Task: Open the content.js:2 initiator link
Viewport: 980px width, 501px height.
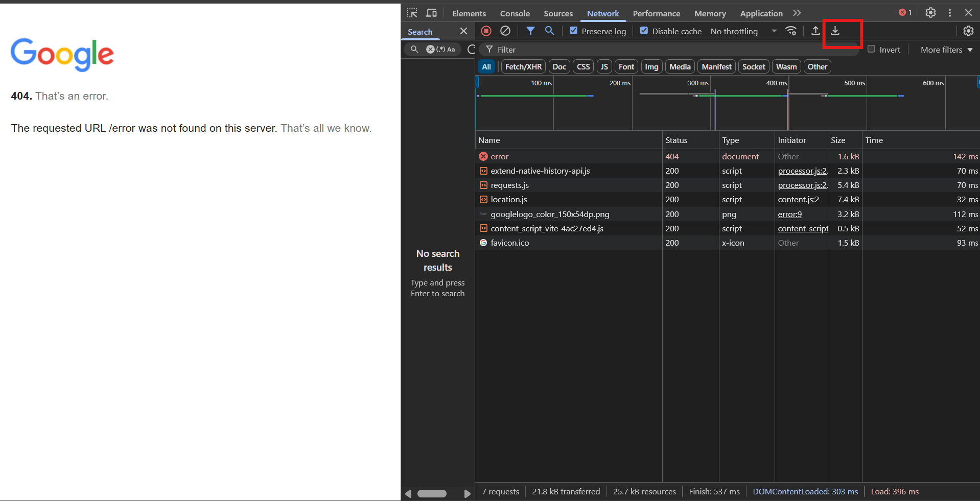Action: click(x=798, y=200)
